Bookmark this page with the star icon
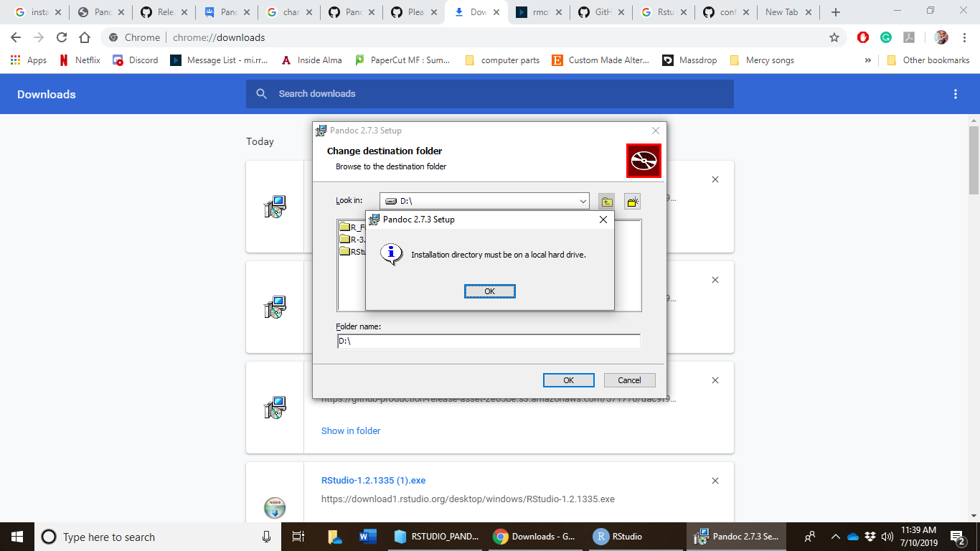Screen dimensions: 980x551 [834, 37]
